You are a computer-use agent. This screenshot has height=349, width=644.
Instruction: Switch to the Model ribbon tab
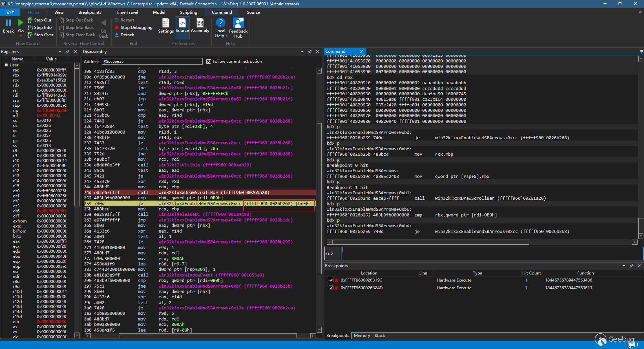[x=159, y=12]
